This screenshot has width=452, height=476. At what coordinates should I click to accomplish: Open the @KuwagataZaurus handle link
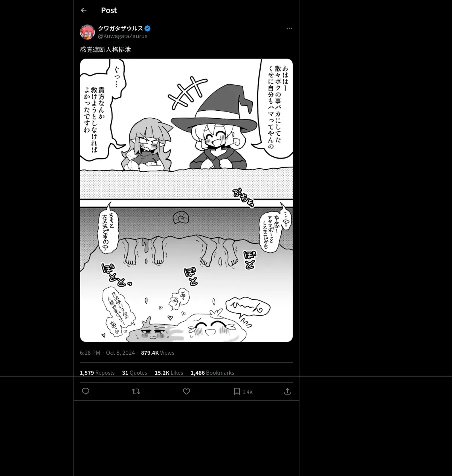tap(123, 36)
